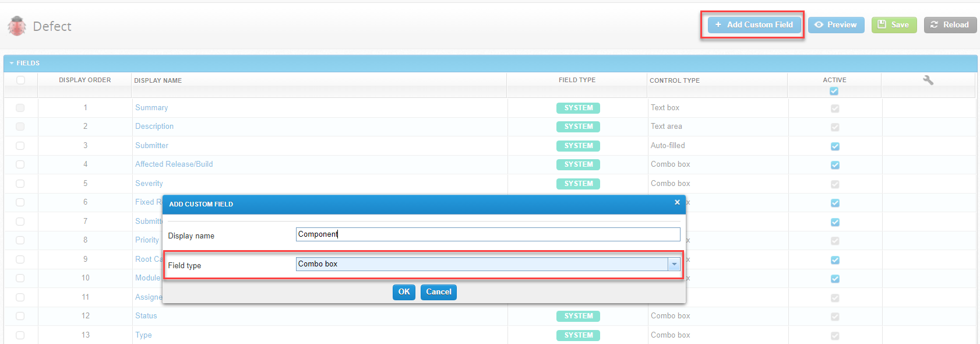The image size is (980, 344).
Task: Uncheck Active for Affected Release/Build row
Action: (835, 165)
